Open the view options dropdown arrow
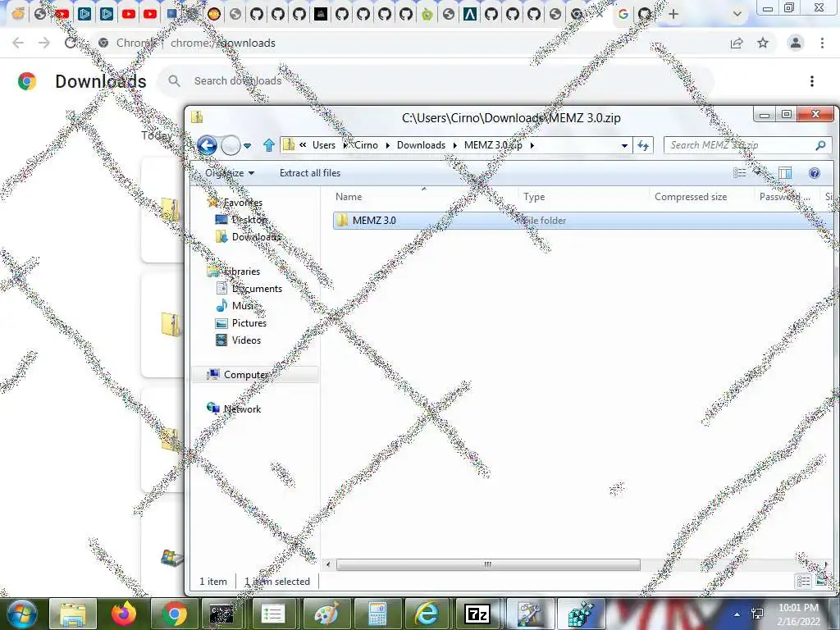Viewport: 840px width, 630px height. click(x=757, y=172)
